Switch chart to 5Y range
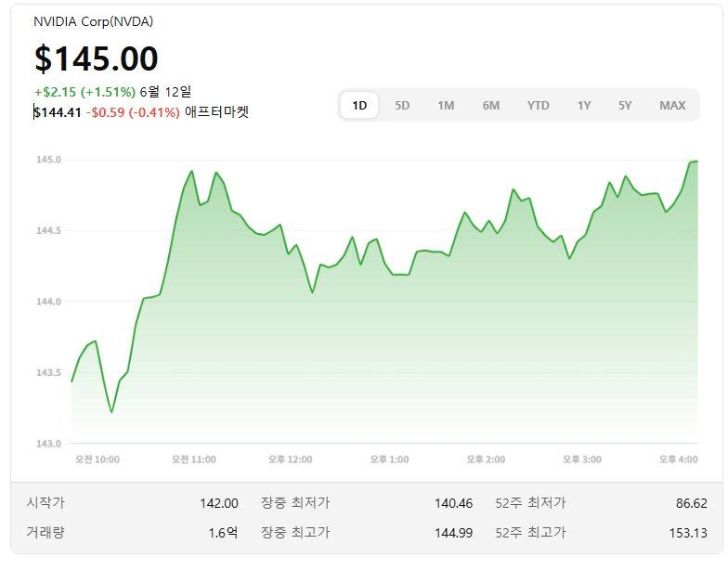Image resolution: width=728 pixels, height=570 pixels. coord(624,106)
